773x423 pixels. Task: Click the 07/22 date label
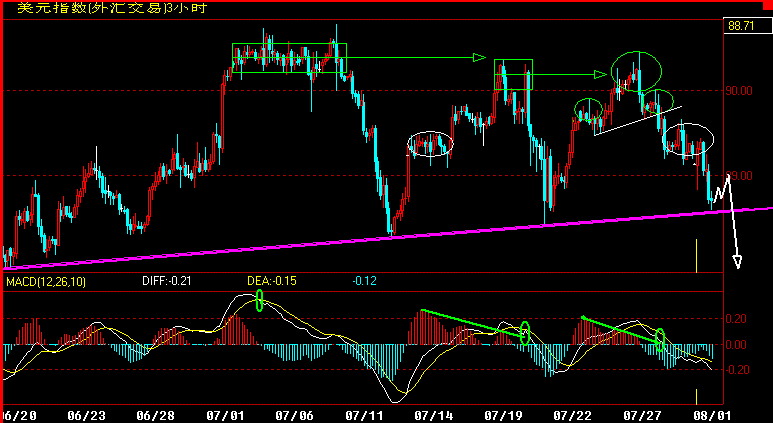coord(571,416)
